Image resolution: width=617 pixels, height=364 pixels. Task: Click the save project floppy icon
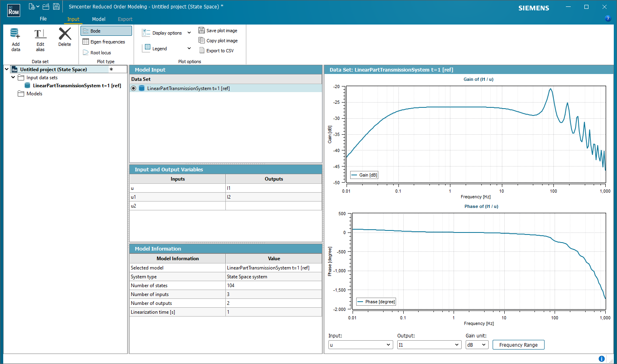coord(56,6)
